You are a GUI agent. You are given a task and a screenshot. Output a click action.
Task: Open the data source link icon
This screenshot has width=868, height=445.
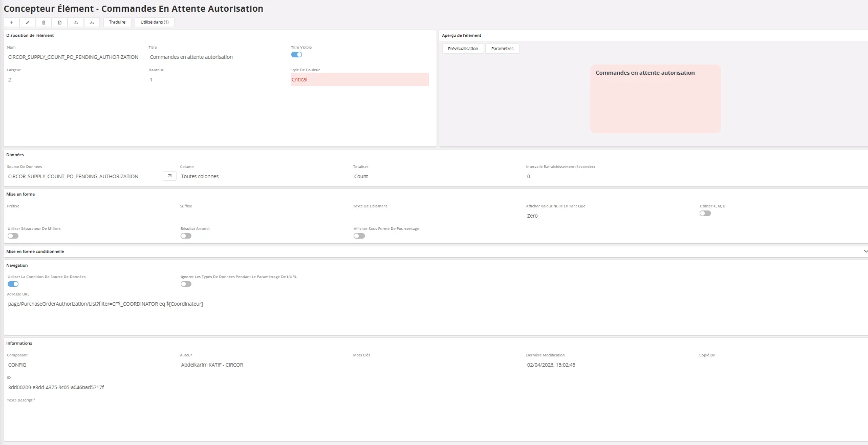[169, 176]
